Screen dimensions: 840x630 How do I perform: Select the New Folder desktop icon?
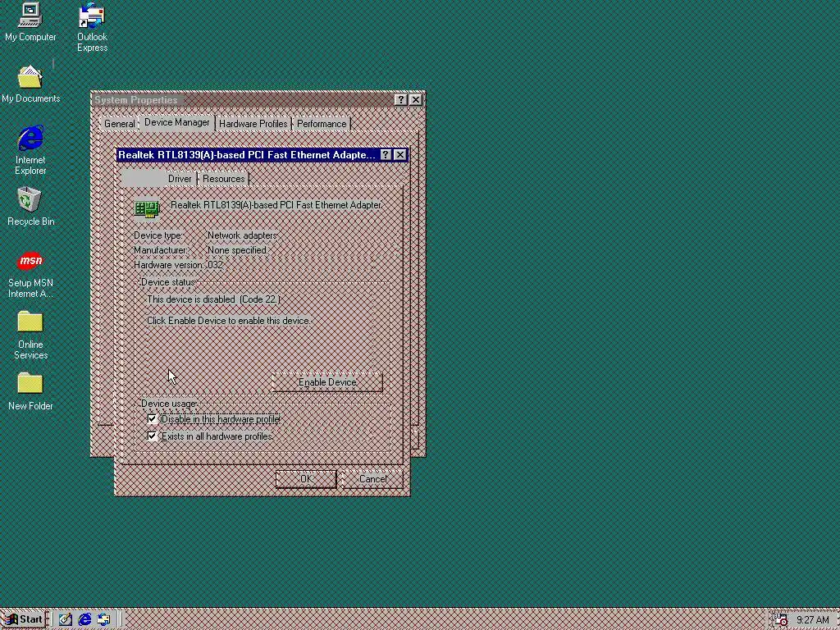[x=30, y=391]
